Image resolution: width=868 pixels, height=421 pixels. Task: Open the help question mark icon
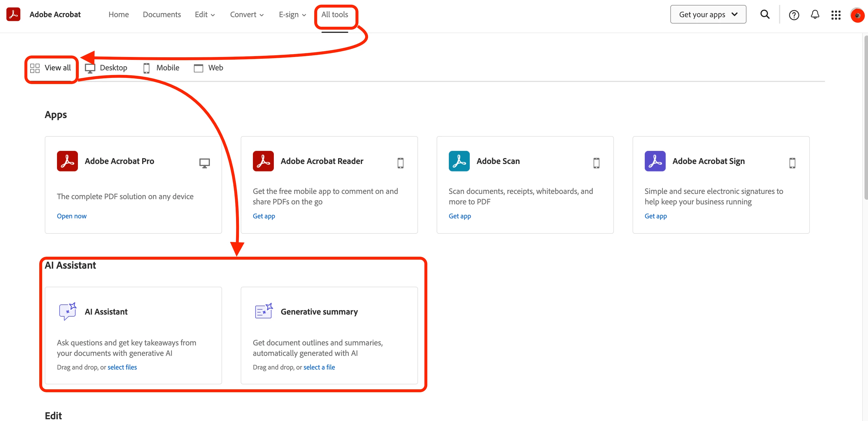(794, 15)
